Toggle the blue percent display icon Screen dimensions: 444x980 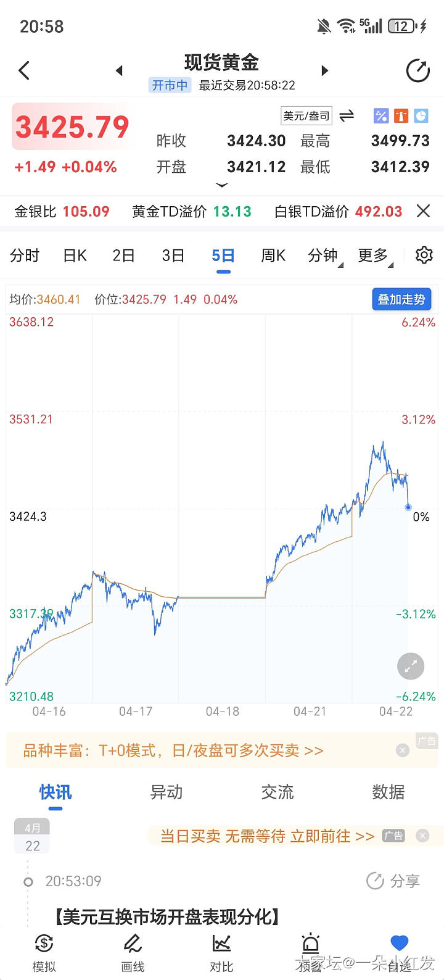click(381, 115)
